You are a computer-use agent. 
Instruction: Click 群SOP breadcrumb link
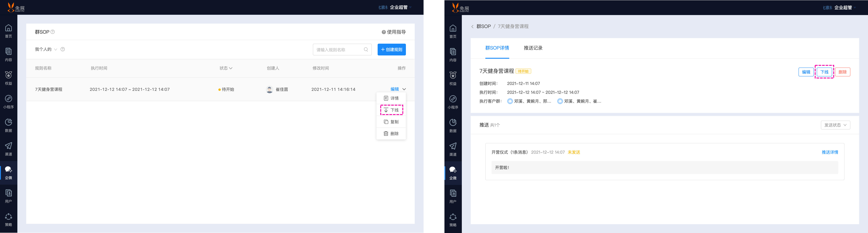[484, 26]
